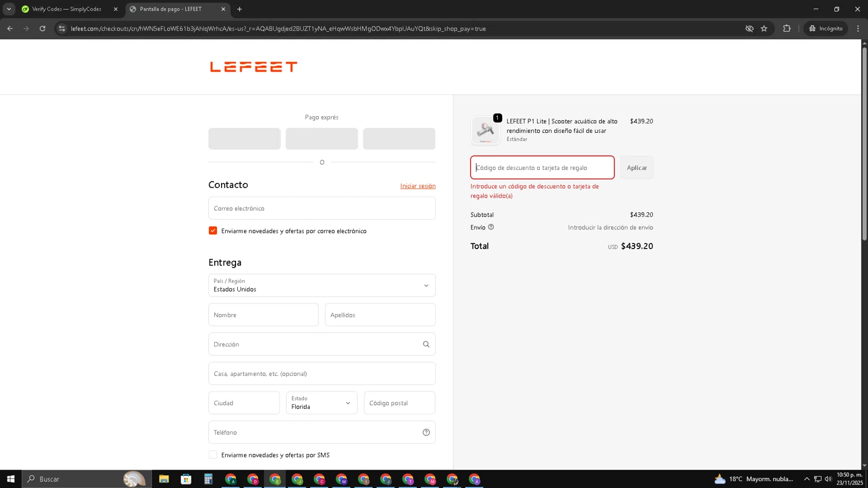Switch to the Verify Codes — SimplyCodes tab
The image size is (868, 488).
[67, 9]
